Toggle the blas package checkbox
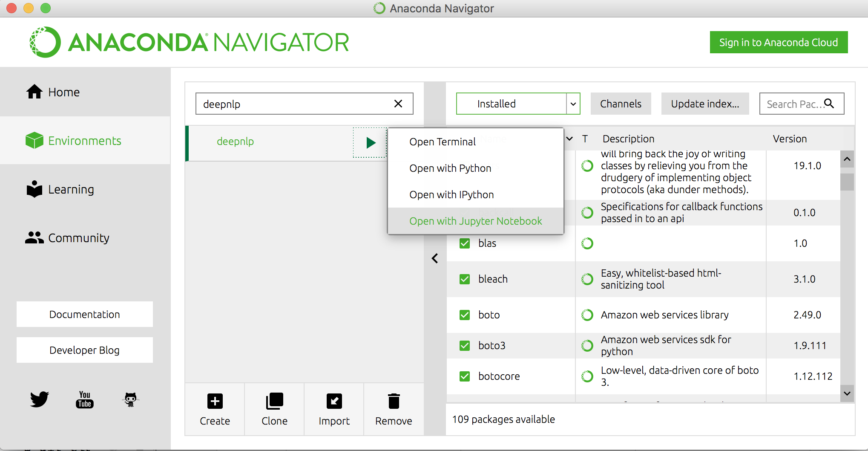The width and height of the screenshot is (868, 451). (x=465, y=243)
